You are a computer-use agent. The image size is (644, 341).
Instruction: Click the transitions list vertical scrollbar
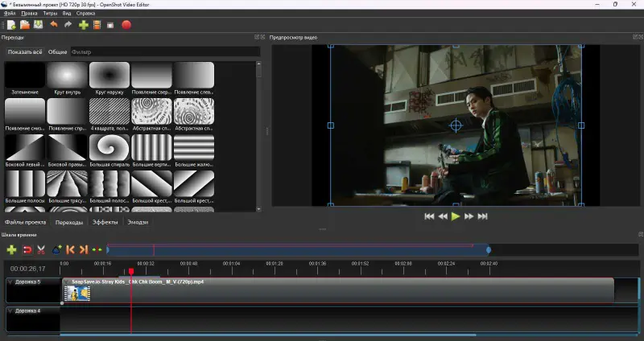258,71
